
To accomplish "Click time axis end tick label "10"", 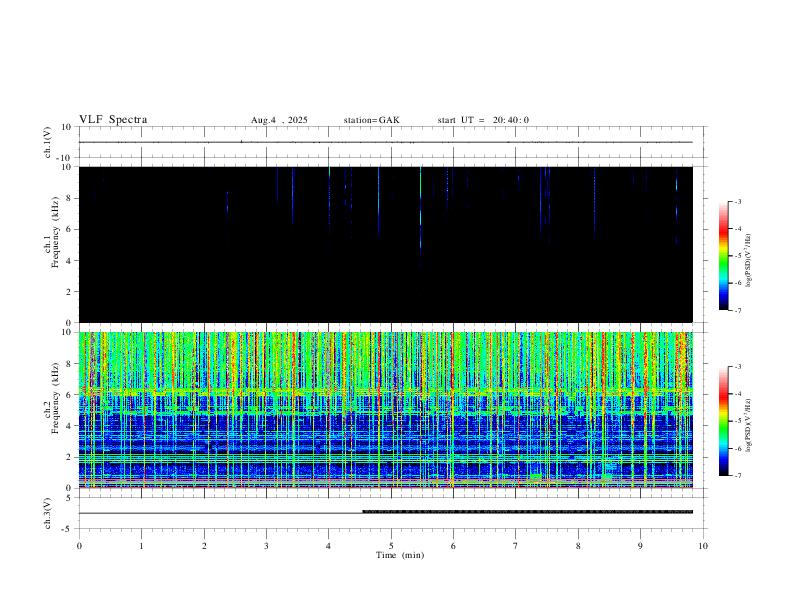I will 703,546.
